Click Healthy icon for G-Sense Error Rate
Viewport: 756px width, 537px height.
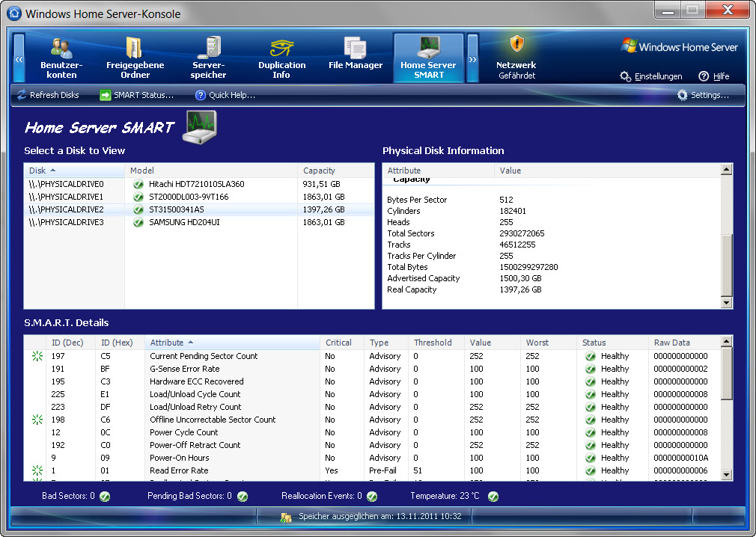click(x=590, y=369)
